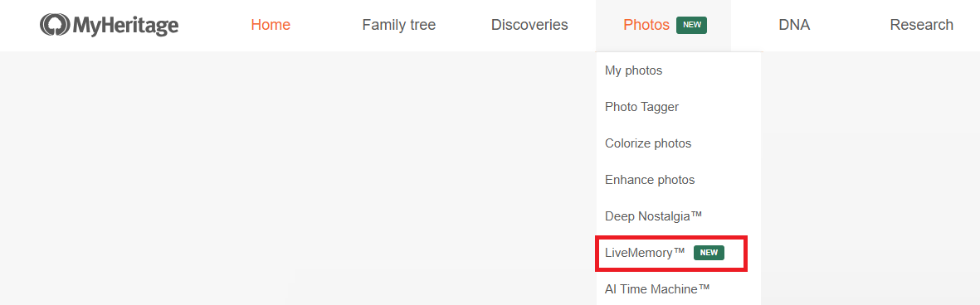Open the Discoveries menu
Viewport: 980px width, 305px height.
coord(529,25)
